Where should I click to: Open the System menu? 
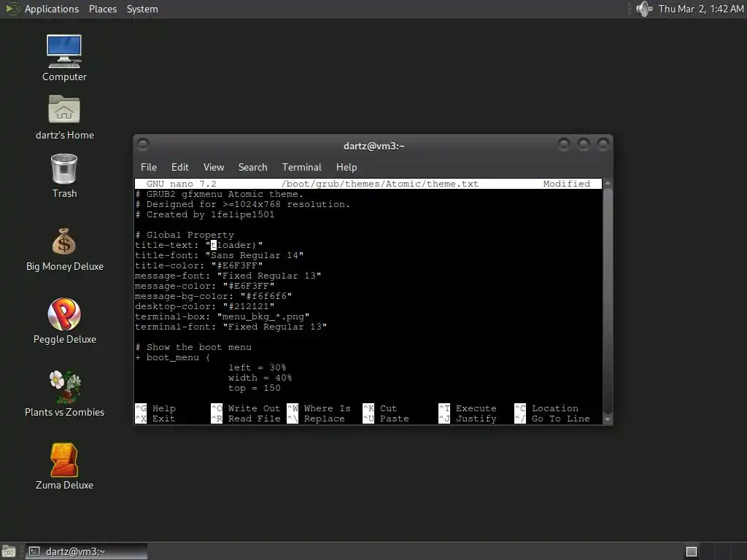click(x=142, y=9)
